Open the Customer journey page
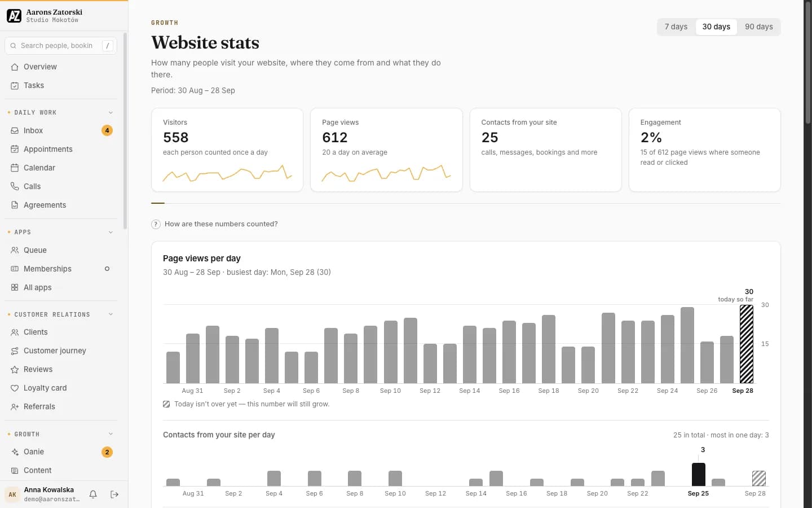Viewport: 812px width, 508px height. [61, 351]
